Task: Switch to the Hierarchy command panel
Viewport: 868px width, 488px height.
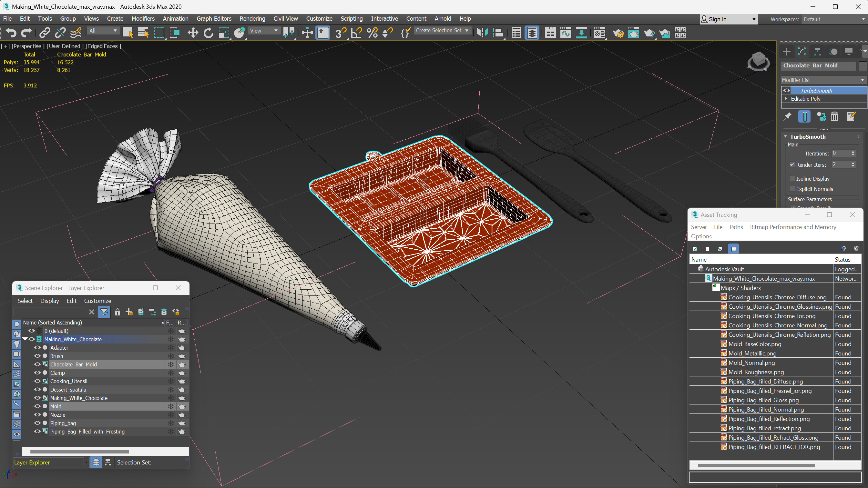Action: (x=817, y=52)
